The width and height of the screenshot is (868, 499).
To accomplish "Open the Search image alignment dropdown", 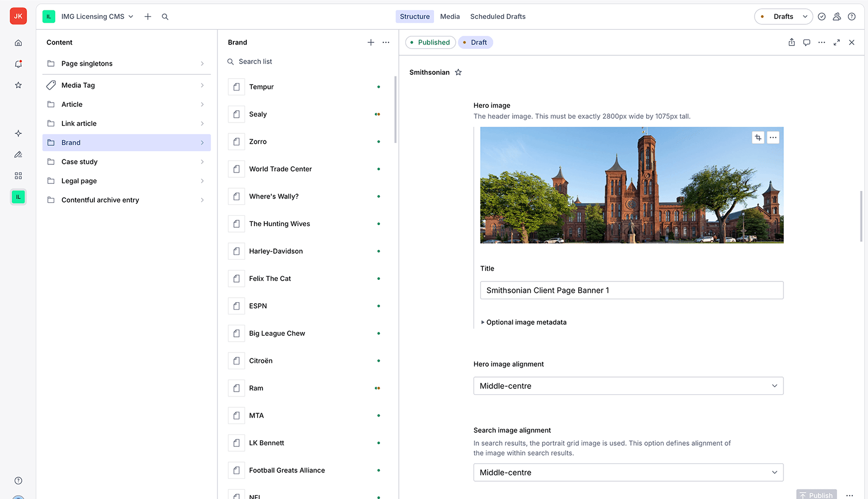I will click(628, 472).
